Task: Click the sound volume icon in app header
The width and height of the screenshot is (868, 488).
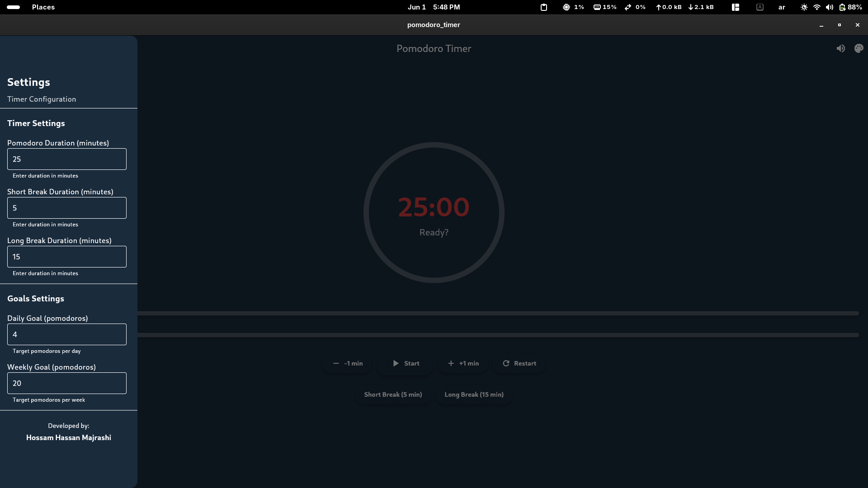Action: (840, 48)
